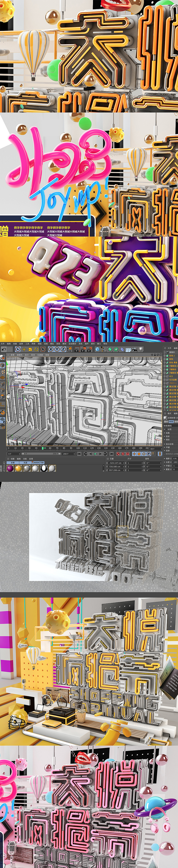Click the Render View clapperboard icon
This screenshot has width=178, height=868.
pos(77,349)
